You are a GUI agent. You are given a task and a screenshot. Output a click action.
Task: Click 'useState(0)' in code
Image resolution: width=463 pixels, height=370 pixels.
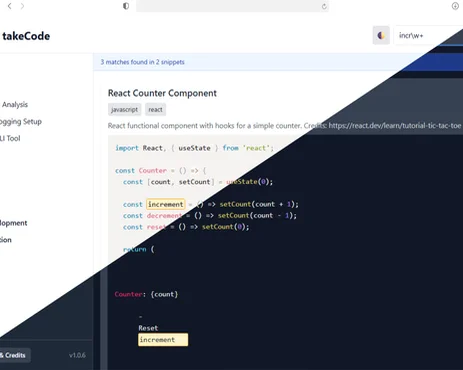click(249, 182)
